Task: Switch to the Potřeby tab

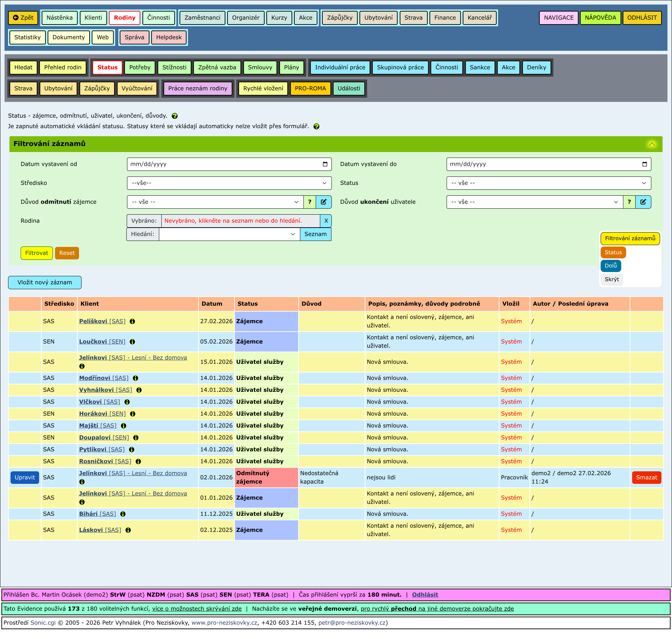Action: coord(140,67)
